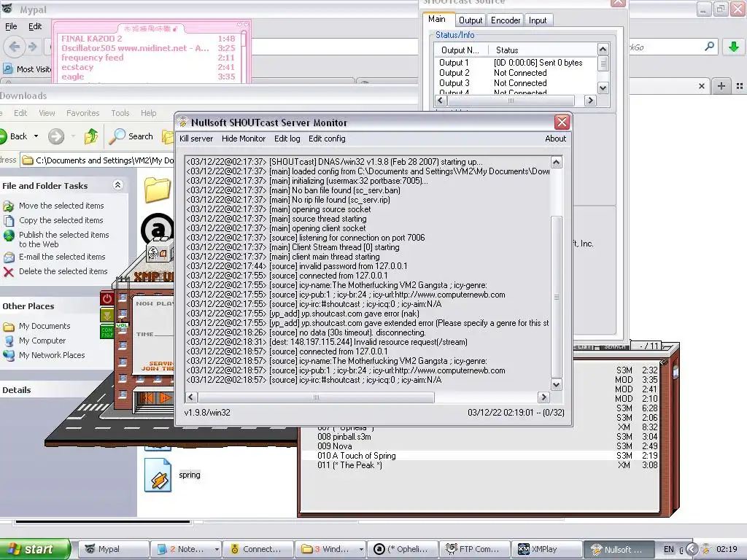
Task: Select Output 3 Not Connected row
Action: click(516, 83)
